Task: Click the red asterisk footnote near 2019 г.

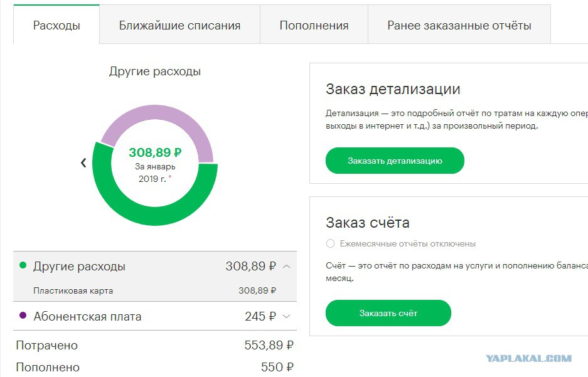Action: click(x=170, y=176)
